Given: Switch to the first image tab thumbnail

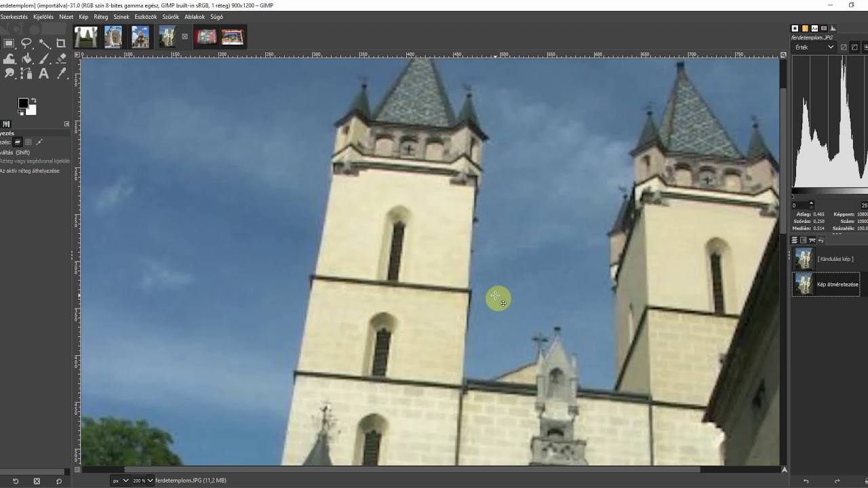Looking at the screenshot, I should (x=85, y=37).
